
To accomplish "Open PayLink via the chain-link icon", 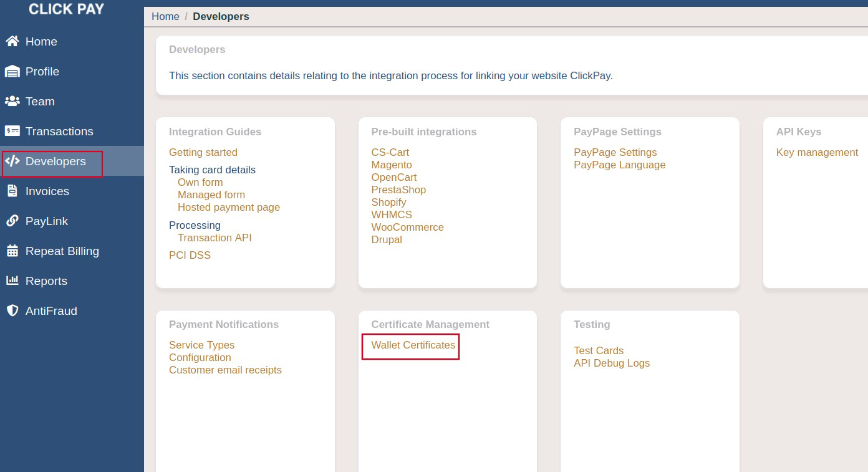I will click(x=13, y=221).
